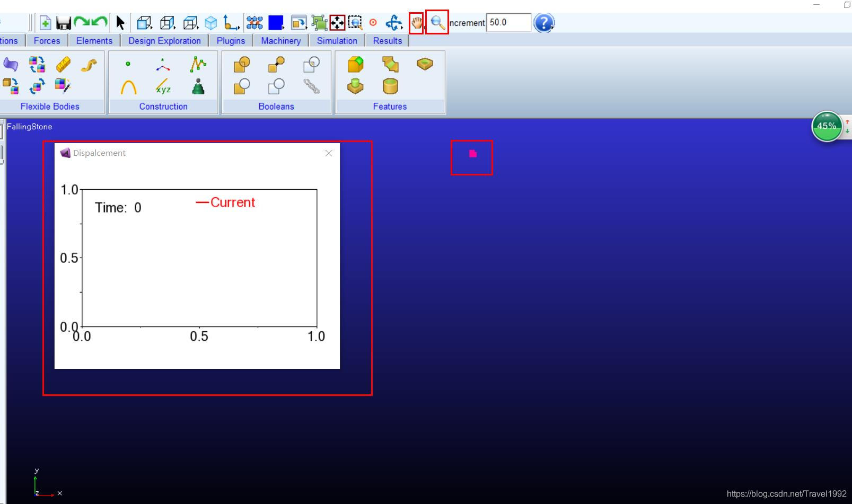The width and height of the screenshot is (852, 504).
Task: Click the chamfer feature cube icon
Action: [356, 64]
